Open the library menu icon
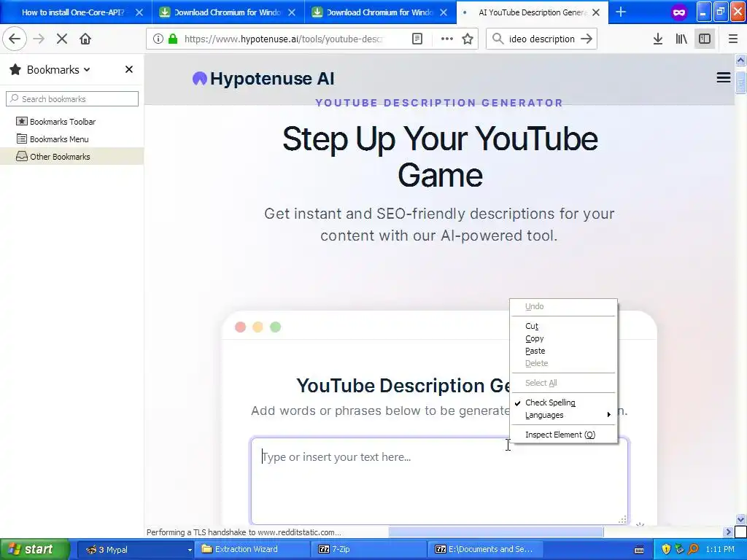Image resolution: width=747 pixels, height=560 pixels. 681,39
